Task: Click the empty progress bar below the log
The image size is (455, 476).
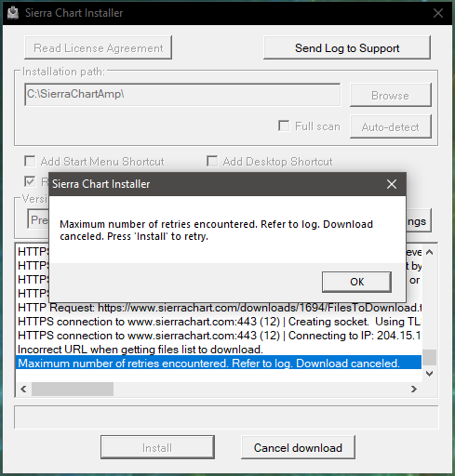Action: [226, 417]
